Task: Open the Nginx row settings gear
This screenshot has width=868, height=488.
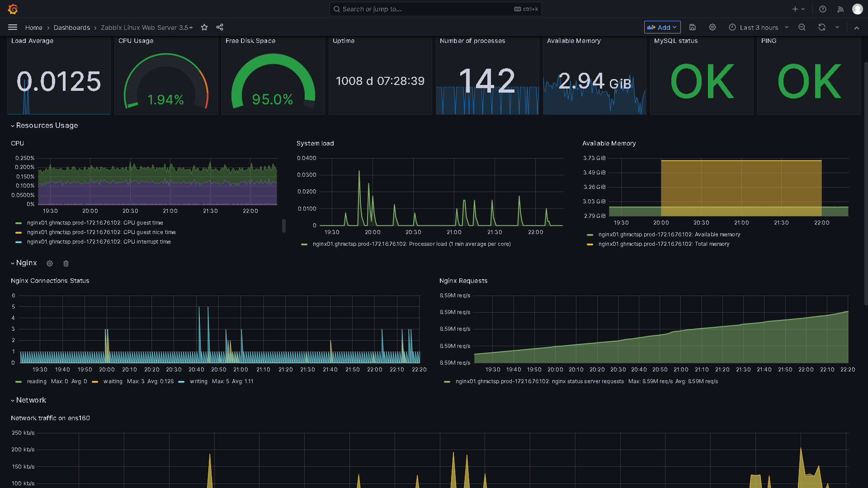Action: [x=50, y=263]
